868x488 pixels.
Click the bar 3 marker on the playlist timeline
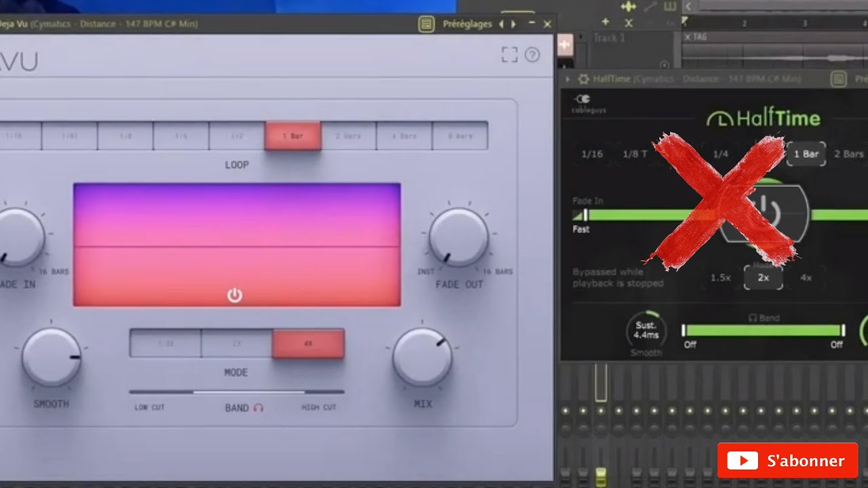[805, 24]
